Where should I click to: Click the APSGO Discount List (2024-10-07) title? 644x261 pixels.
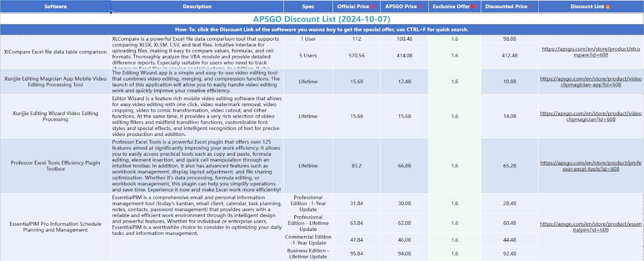(322, 19)
